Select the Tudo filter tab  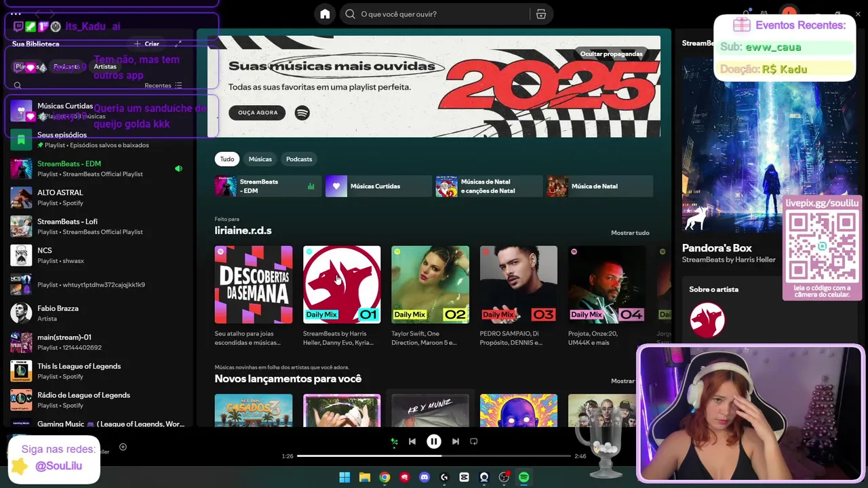pos(227,159)
